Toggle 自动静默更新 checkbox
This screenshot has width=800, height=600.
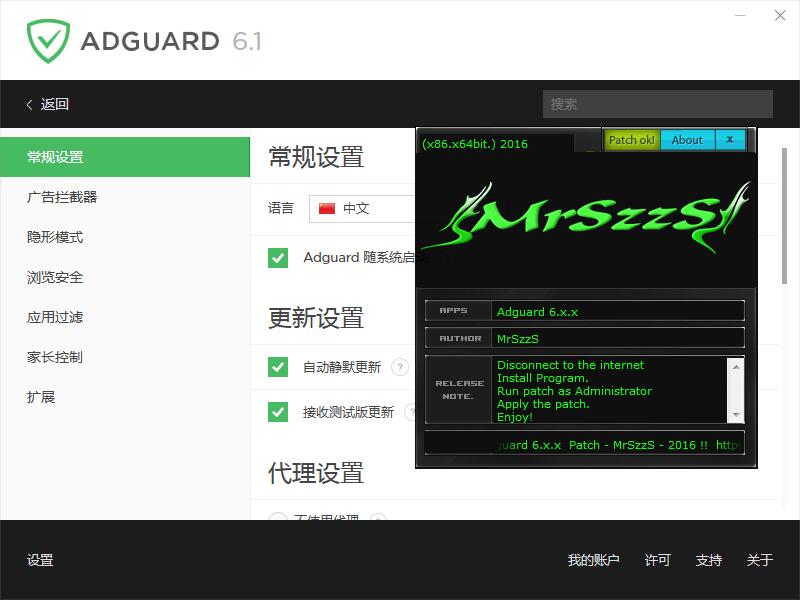tap(278, 367)
